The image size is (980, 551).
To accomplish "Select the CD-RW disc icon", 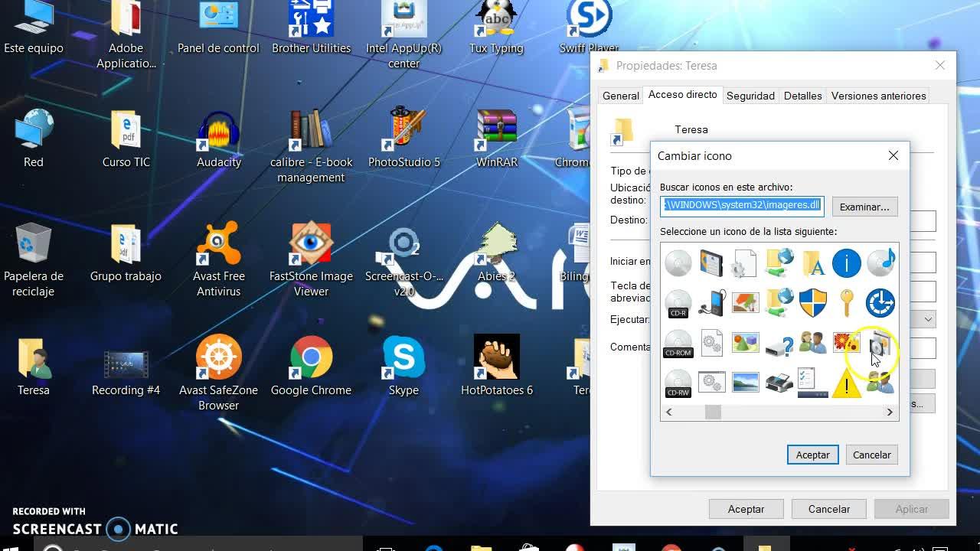I will click(x=678, y=383).
